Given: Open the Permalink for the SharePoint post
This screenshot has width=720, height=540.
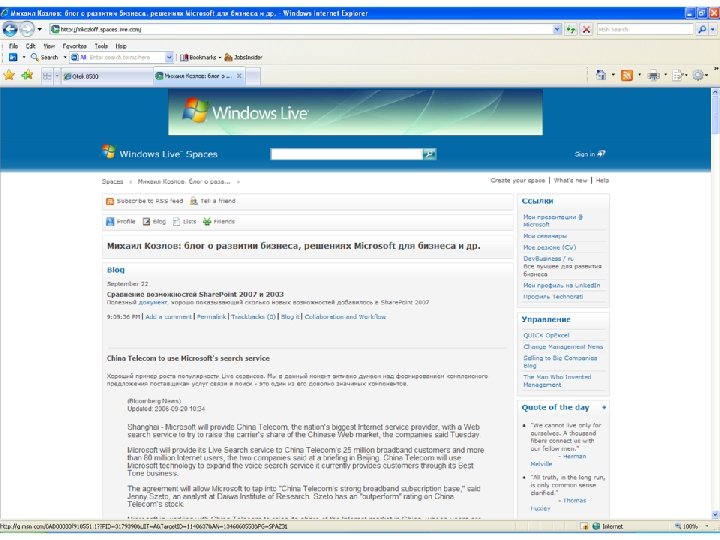Looking at the screenshot, I should pyautogui.click(x=212, y=317).
